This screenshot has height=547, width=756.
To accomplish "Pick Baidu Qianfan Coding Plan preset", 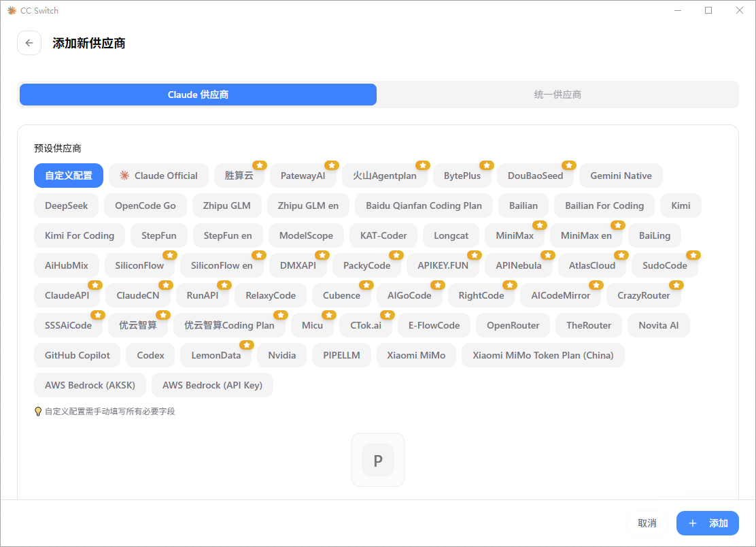I will pyautogui.click(x=424, y=205).
